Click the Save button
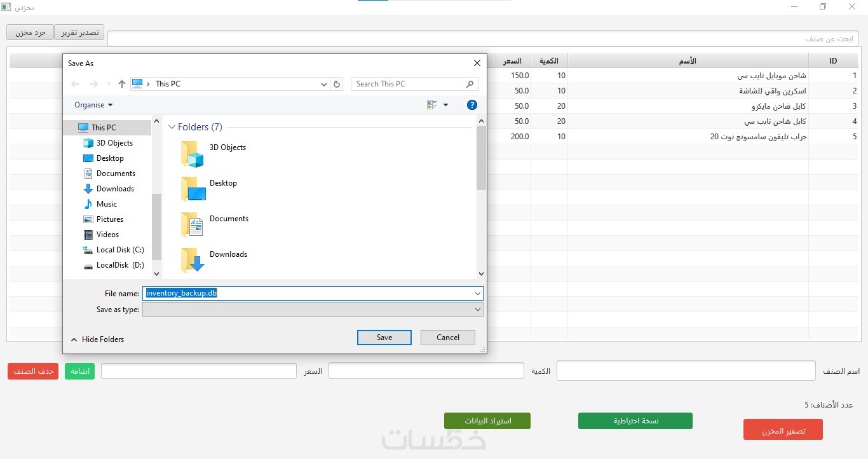This screenshot has height=459, width=868. [384, 338]
